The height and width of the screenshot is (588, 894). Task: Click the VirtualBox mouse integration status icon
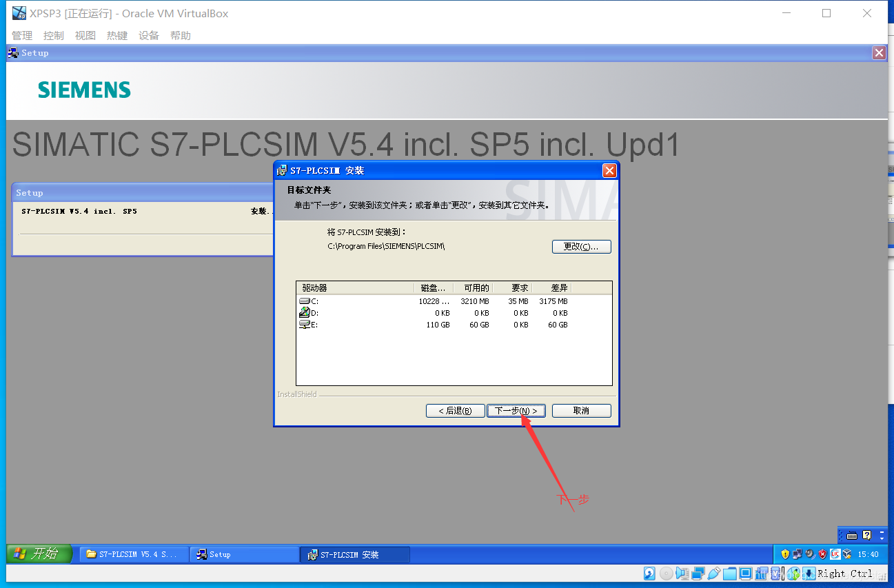click(x=793, y=573)
